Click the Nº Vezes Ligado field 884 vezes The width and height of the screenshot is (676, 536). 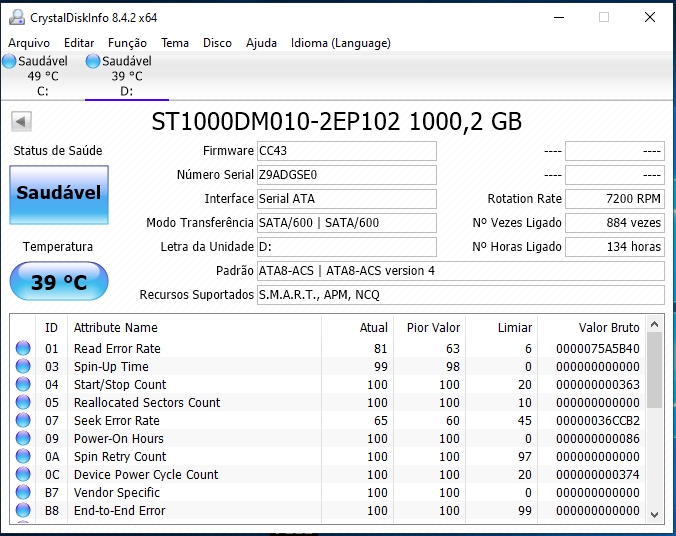[615, 223]
